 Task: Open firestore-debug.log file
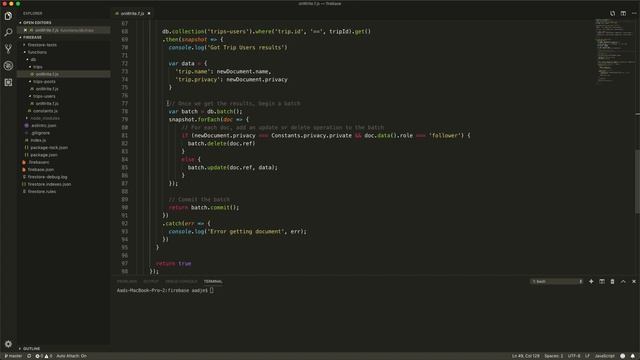[x=47, y=177]
